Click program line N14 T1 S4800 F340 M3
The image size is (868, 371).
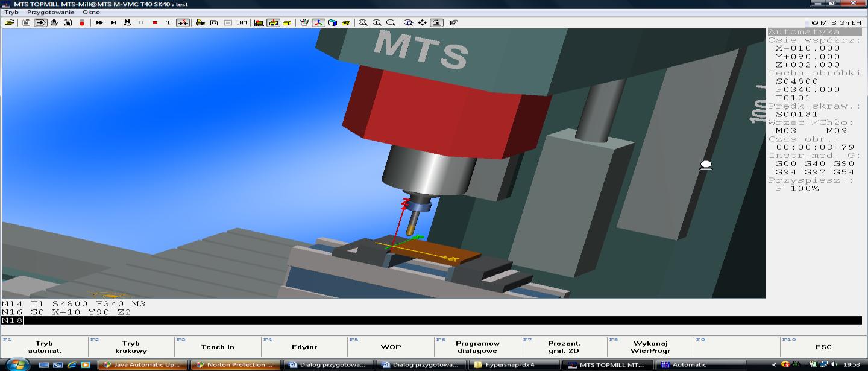(74, 303)
